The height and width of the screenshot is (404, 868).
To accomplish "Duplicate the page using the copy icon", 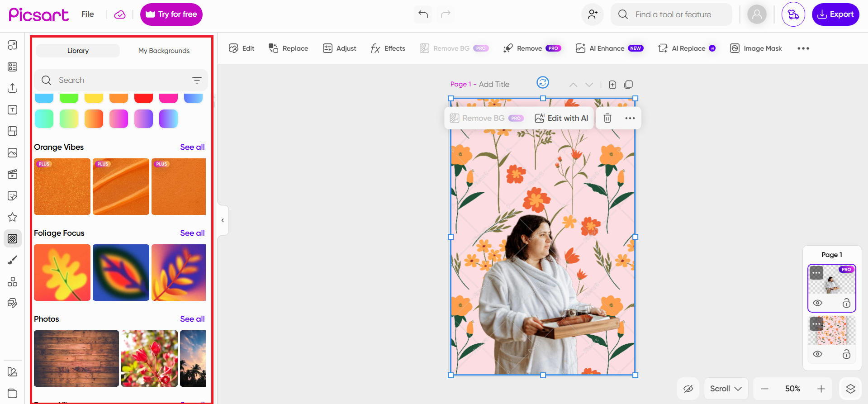I will pyautogui.click(x=628, y=85).
